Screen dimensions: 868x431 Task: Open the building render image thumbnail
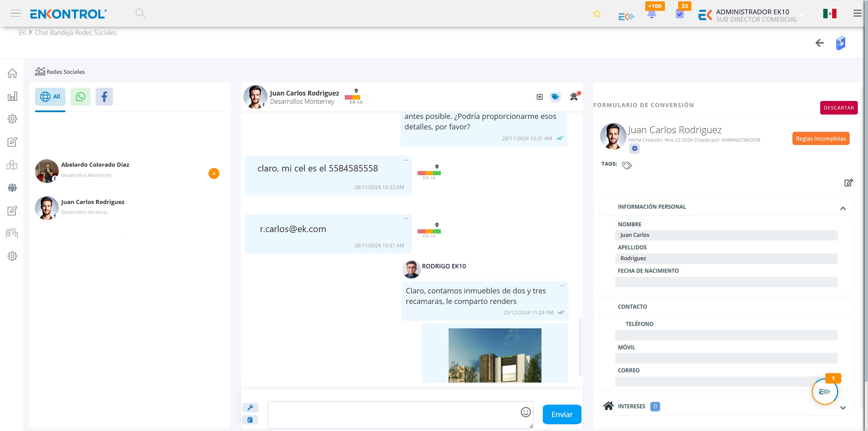click(495, 355)
